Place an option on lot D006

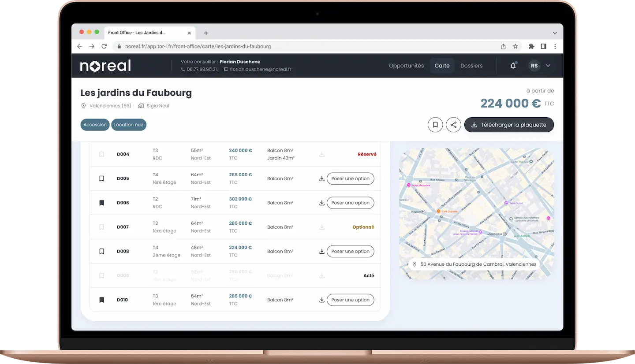click(351, 203)
